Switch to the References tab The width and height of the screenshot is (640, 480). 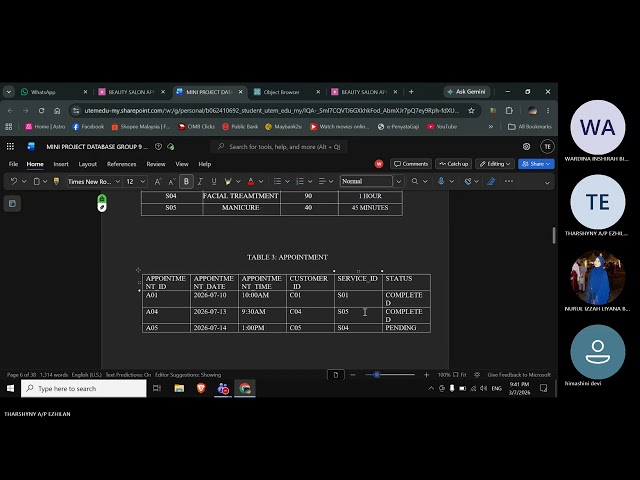click(122, 164)
